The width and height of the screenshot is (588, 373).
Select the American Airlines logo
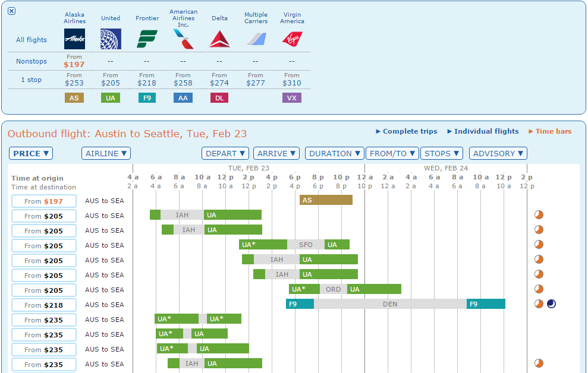(x=183, y=39)
